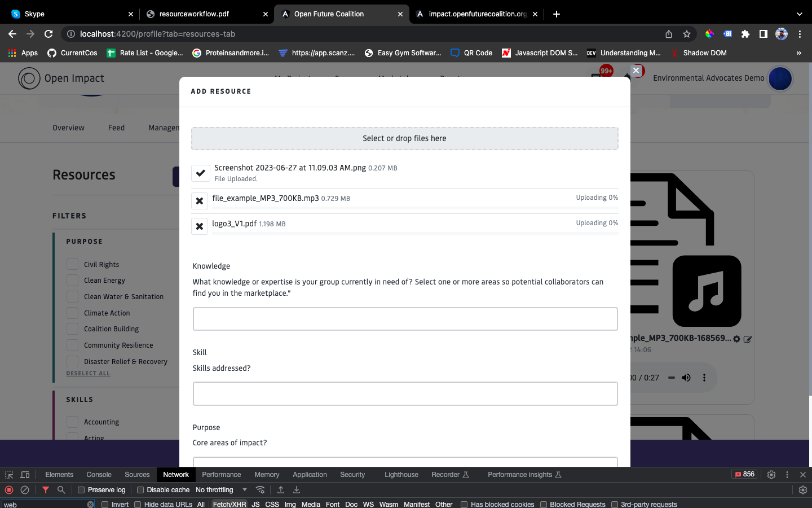Open the Knowledge selection field
This screenshot has width=812, height=508.
coord(405,319)
